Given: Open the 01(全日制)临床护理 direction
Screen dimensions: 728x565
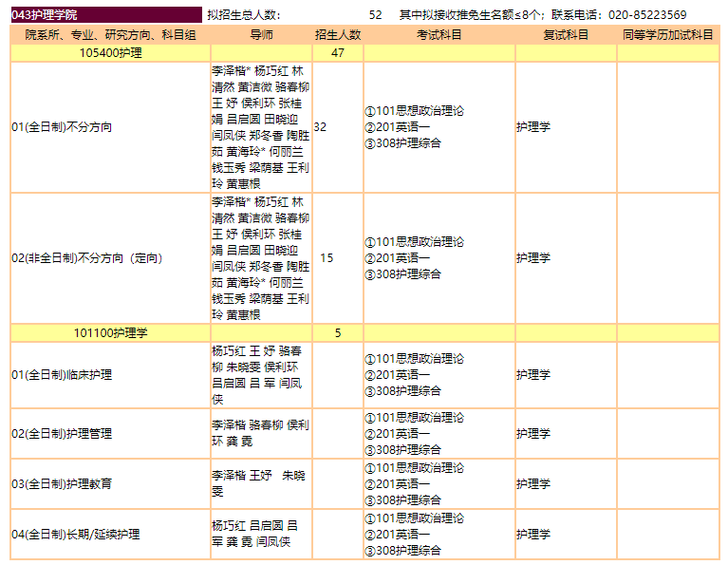Looking at the screenshot, I should point(62,375).
